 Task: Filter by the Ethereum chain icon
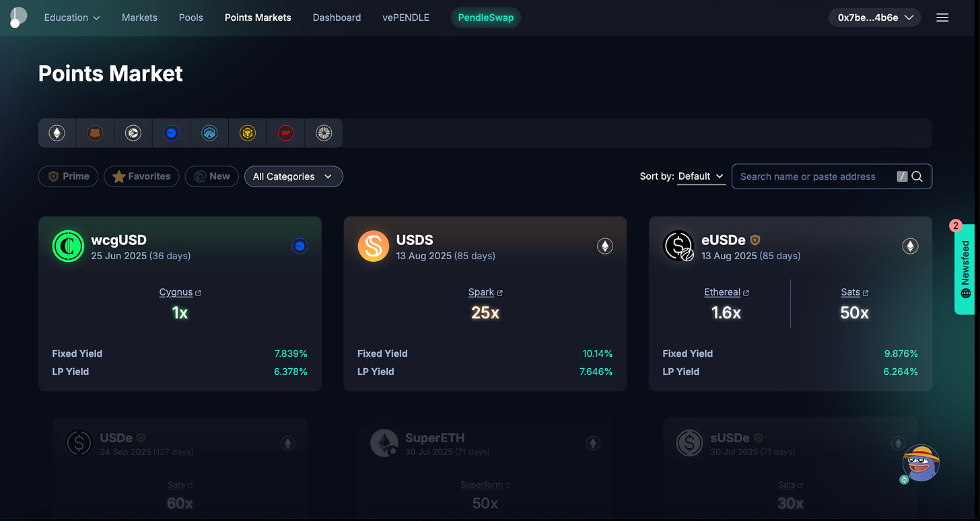(x=57, y=133)
